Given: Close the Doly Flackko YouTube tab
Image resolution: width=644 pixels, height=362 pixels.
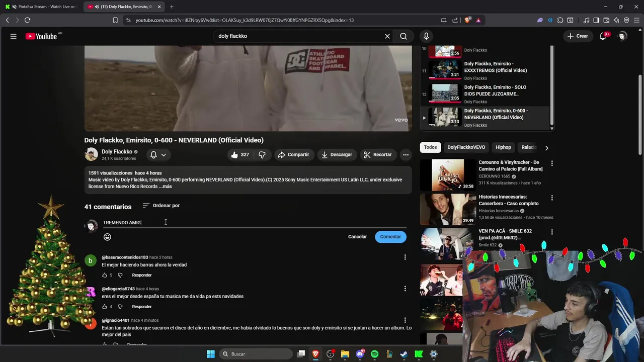Looking at the screenshot, I should pyautogui.click(x=159, y=7).
